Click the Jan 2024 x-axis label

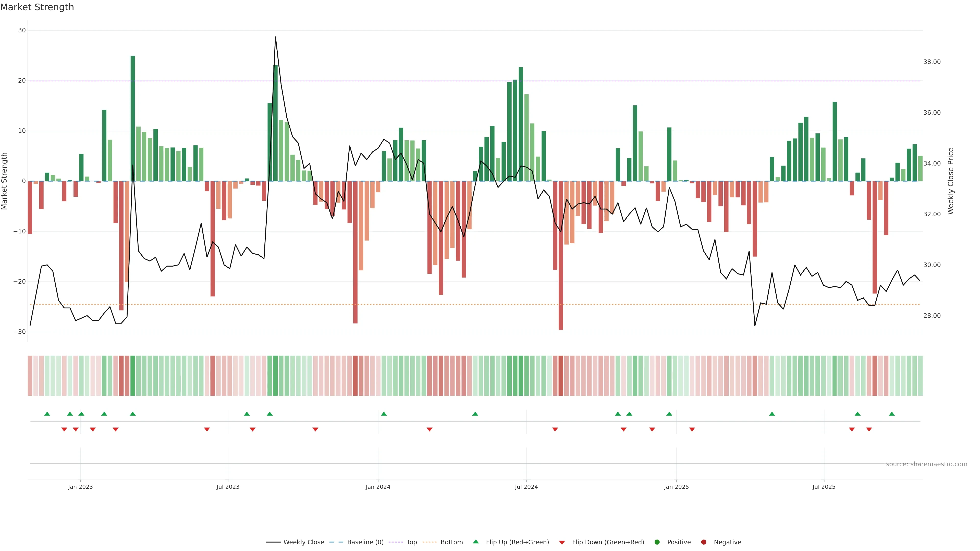[x=378, y=487]
